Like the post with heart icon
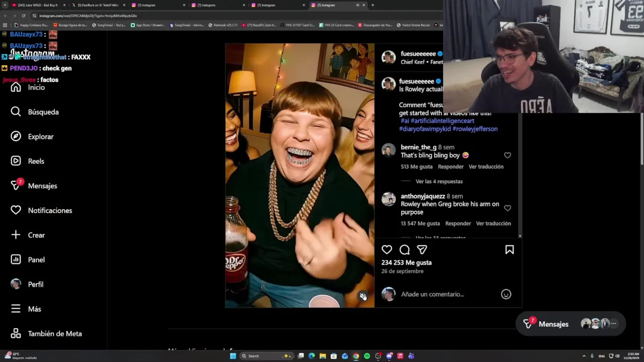 pos(387,250)
